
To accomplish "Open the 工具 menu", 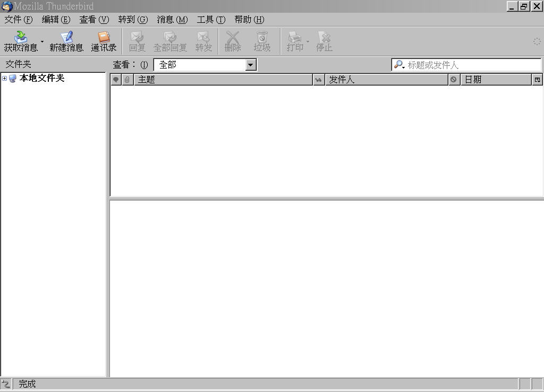I will pos(211,20).
